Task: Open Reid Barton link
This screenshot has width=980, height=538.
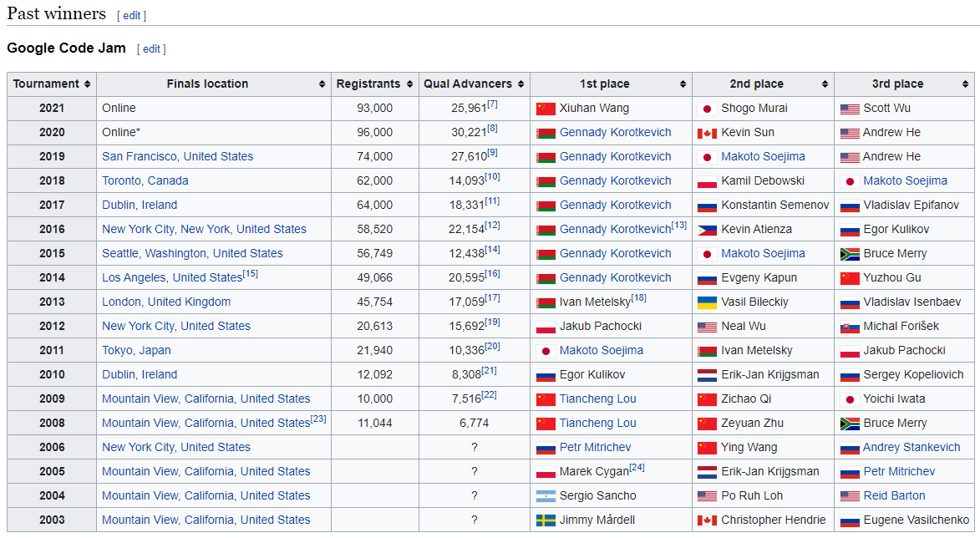Action: (894, 495)
